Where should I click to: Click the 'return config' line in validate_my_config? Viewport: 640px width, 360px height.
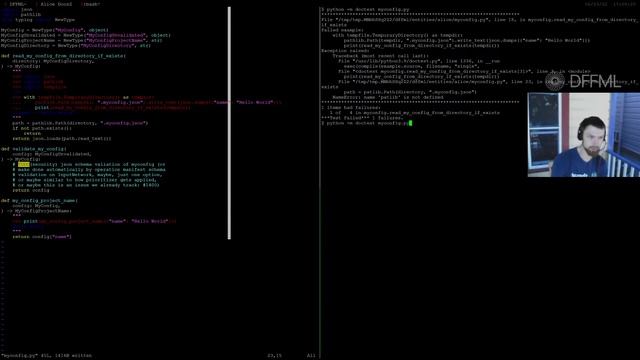point(31,190)
